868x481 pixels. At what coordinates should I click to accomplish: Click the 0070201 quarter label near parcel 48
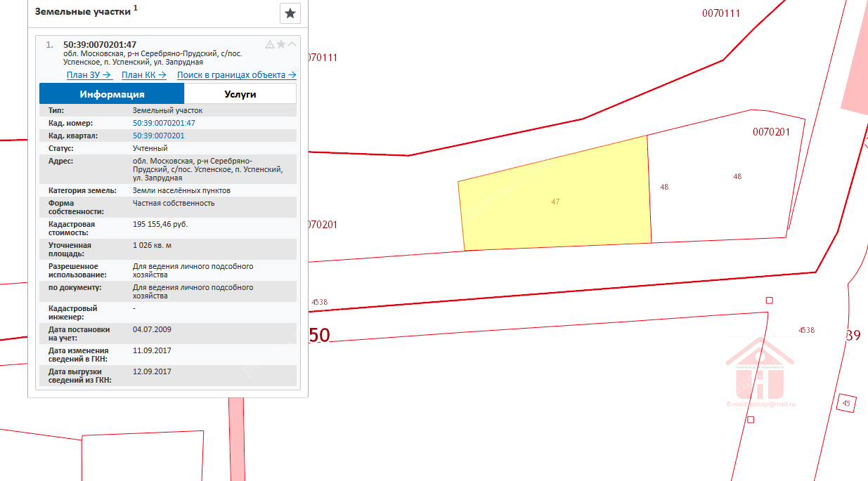(772, 131)
